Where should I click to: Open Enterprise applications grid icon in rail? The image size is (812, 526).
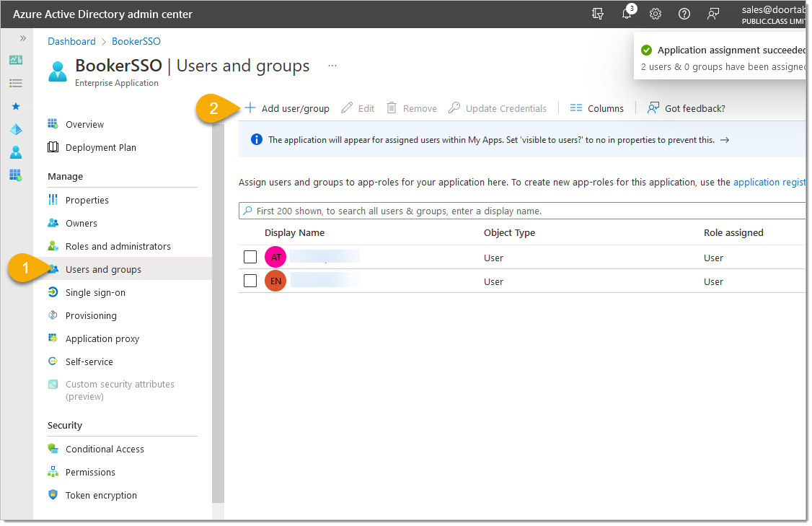pos(16,175)
